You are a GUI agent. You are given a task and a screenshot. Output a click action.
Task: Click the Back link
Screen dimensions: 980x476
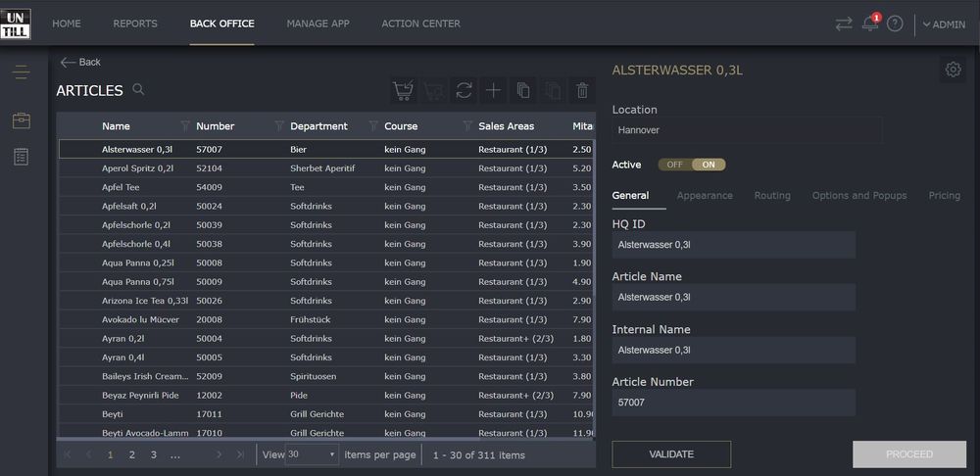(80, 62)
